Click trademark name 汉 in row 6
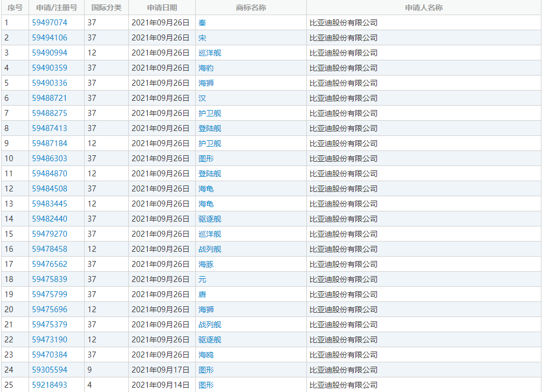This screenshot has height=392, width=542. point(202,98)
